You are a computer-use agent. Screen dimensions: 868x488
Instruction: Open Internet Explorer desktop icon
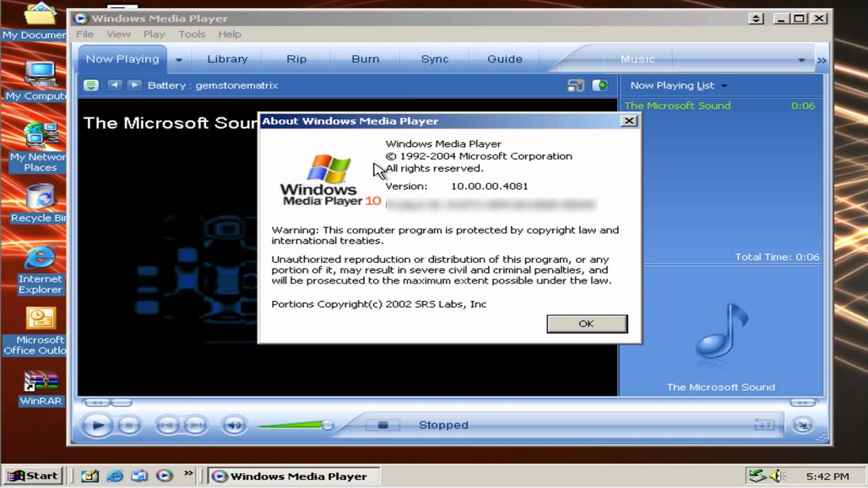[x=39, y=270]
